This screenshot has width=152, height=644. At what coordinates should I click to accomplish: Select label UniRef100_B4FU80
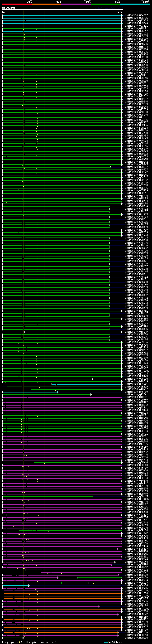(136, 447)
